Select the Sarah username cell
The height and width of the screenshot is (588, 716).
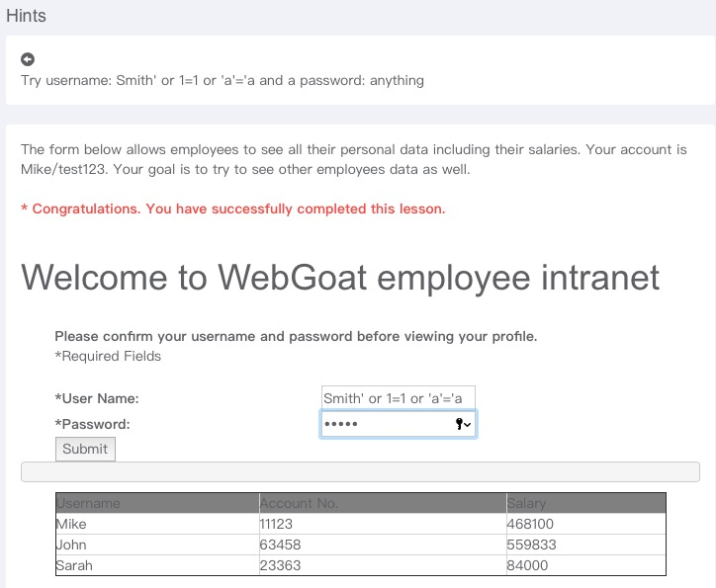(157, 565)
